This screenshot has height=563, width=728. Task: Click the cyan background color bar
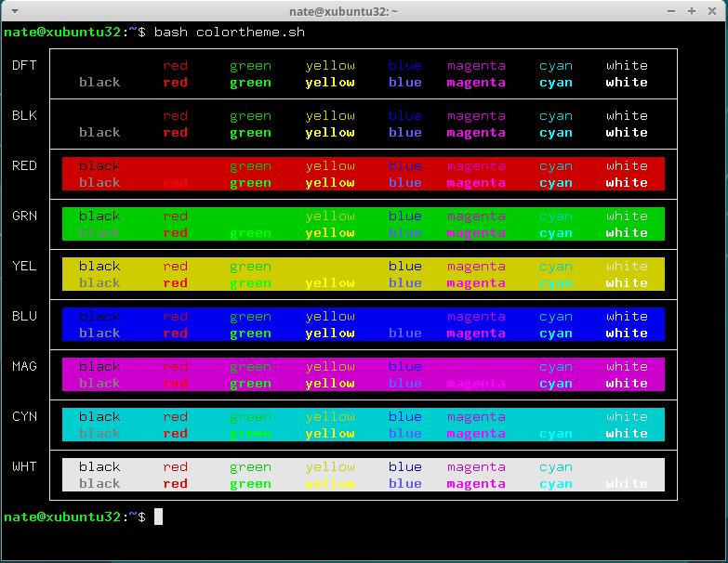[x=363, y=425]
